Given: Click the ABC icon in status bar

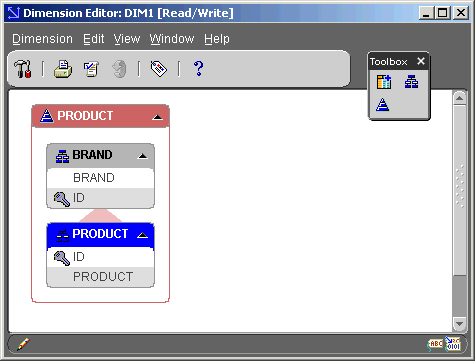Looking at the screenshot, I should (x=435, y=344).
